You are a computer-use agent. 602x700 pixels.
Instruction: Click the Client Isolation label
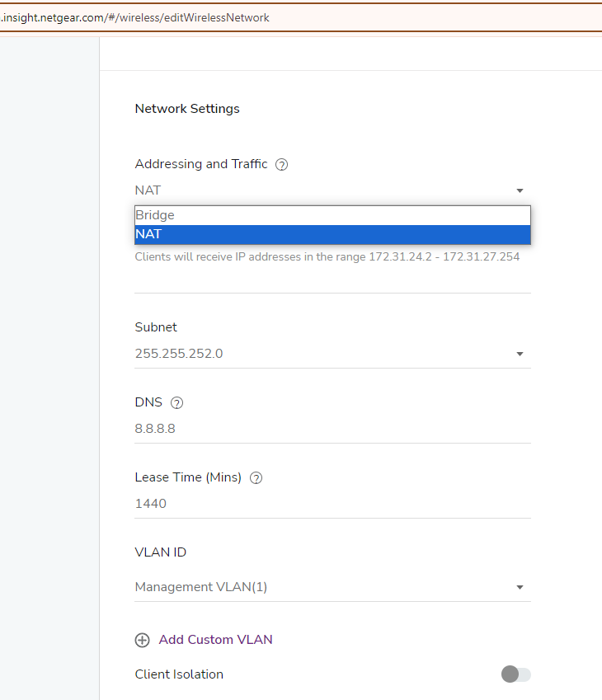pos(179,674)
